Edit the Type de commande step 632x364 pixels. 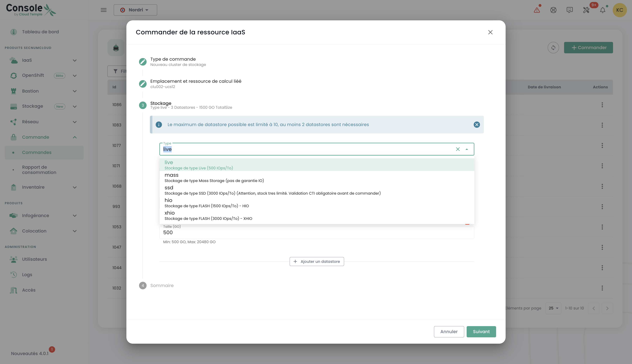pos(143,62)
